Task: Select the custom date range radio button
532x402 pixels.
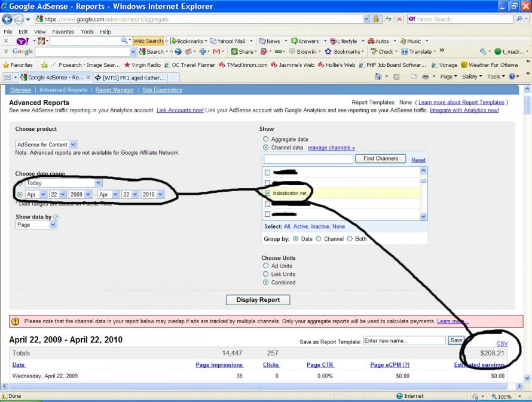Action: pos(20,195)
